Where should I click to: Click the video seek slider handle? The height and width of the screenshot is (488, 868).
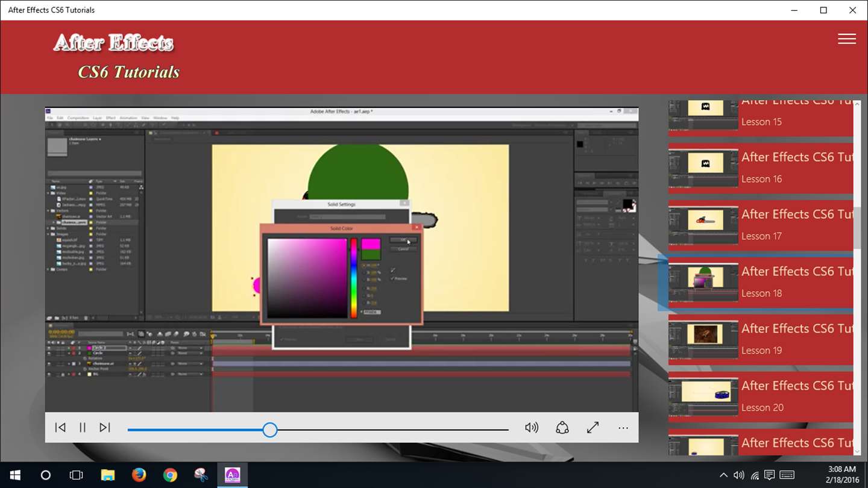pyautogui.click(x=270, y=430)
